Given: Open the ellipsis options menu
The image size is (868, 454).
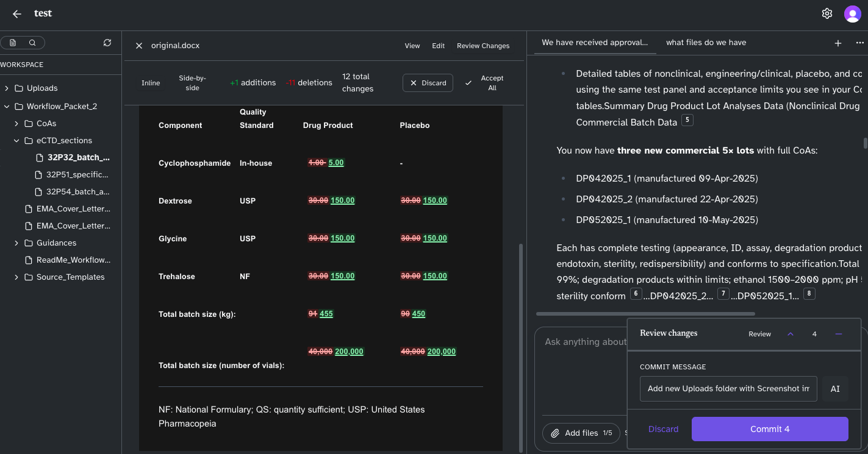Looking at the screenshot, I should click(x=860, y=43).
